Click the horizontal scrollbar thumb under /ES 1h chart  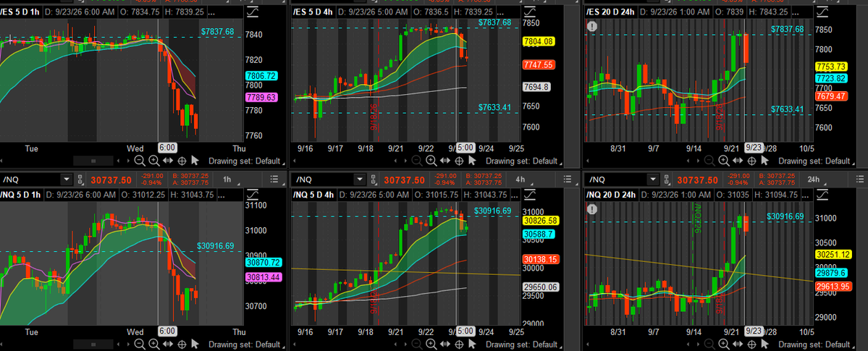coord(93,161)
